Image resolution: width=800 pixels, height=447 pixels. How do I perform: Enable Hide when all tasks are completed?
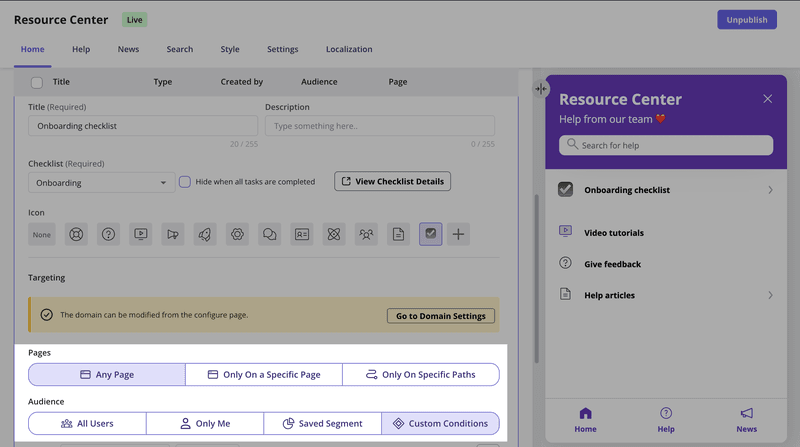(185, 182)
